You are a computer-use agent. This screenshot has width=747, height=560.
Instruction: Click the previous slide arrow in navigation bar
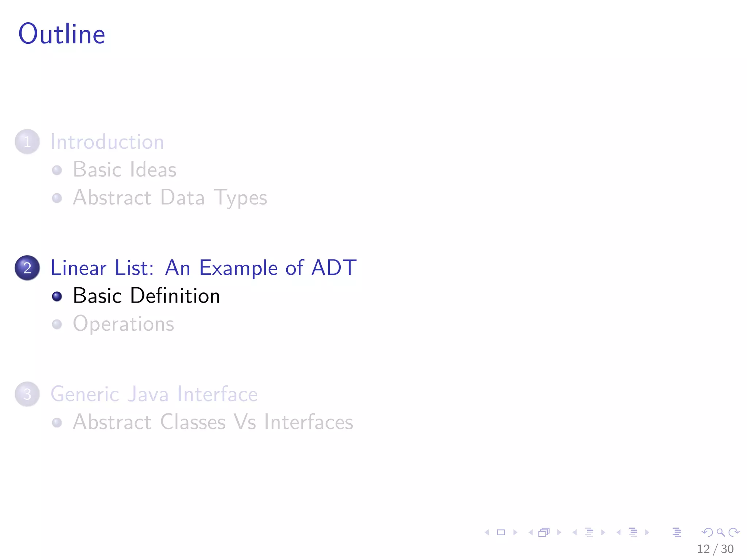487,533
